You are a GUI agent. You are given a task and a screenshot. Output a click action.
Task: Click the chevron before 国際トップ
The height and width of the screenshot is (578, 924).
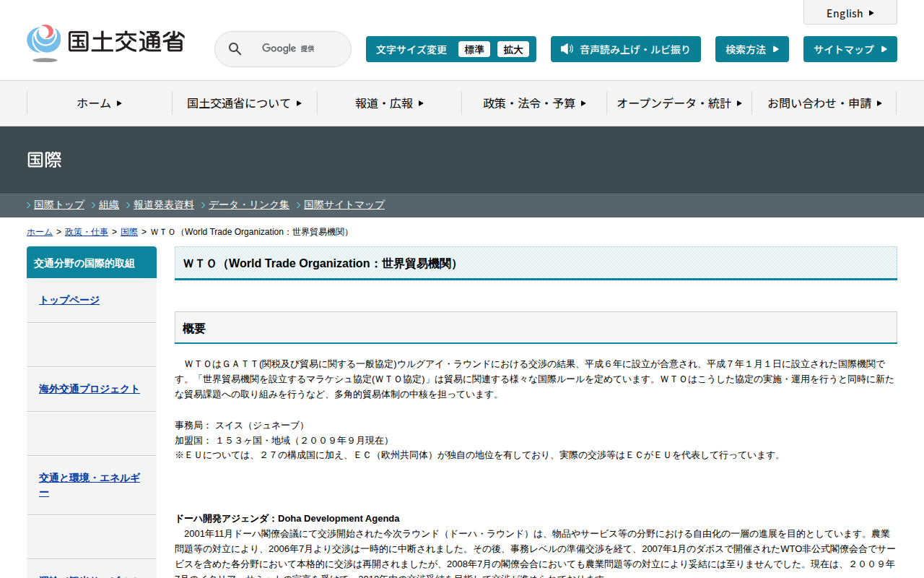[x=29, y=205]
